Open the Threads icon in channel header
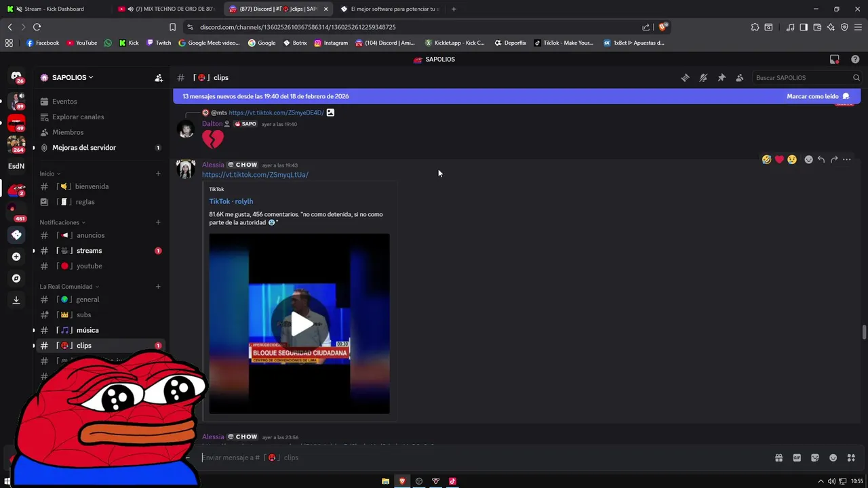Viewport: 868px width, 488px height. pos(685,78)
